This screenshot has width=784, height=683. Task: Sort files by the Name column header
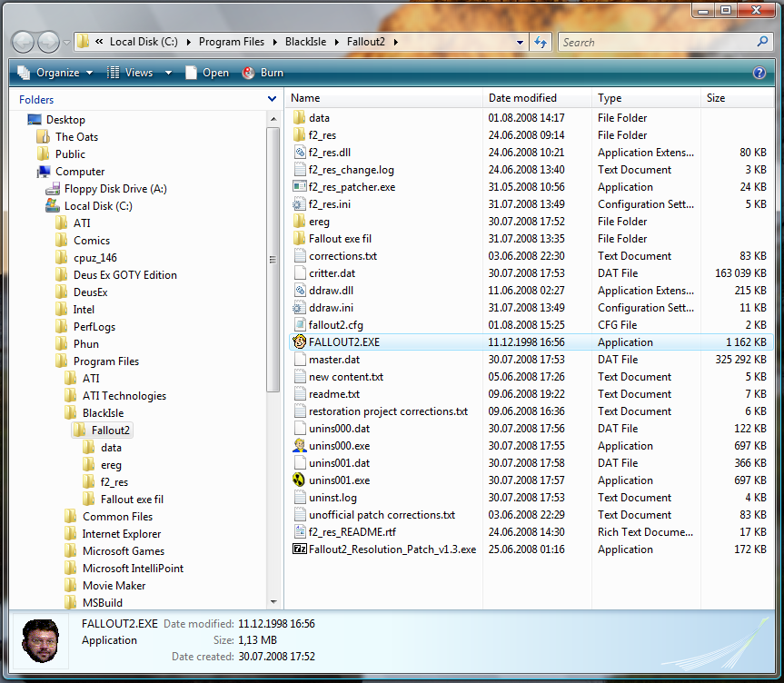point(384,98)
